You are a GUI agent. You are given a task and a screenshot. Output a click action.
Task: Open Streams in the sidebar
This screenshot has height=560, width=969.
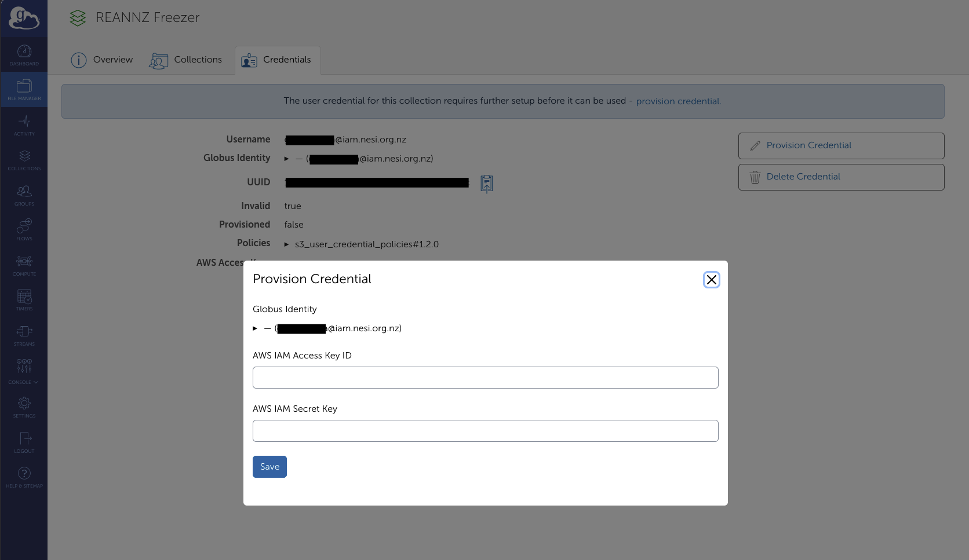[x=24, y=335]
